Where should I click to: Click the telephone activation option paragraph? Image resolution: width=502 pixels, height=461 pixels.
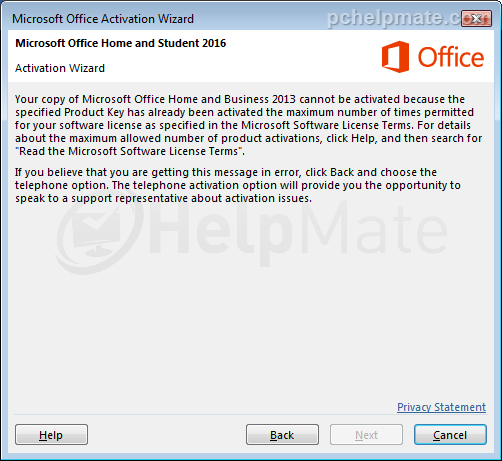pyautogui.click(x=238, y=185)
